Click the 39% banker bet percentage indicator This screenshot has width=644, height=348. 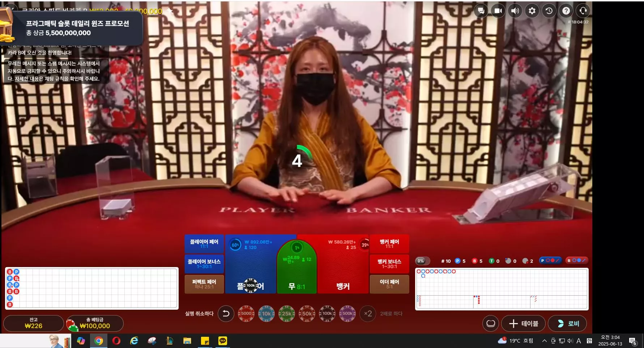[x=365, y=245]
